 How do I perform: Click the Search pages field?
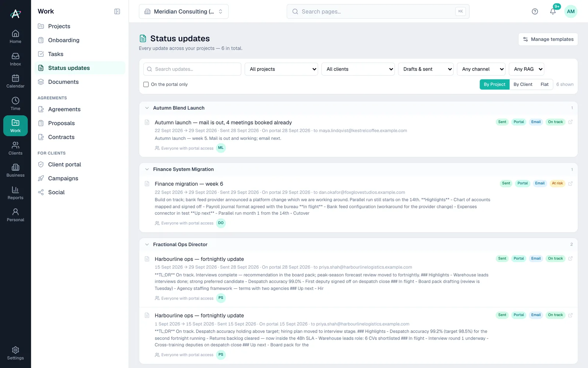[378, 11]
